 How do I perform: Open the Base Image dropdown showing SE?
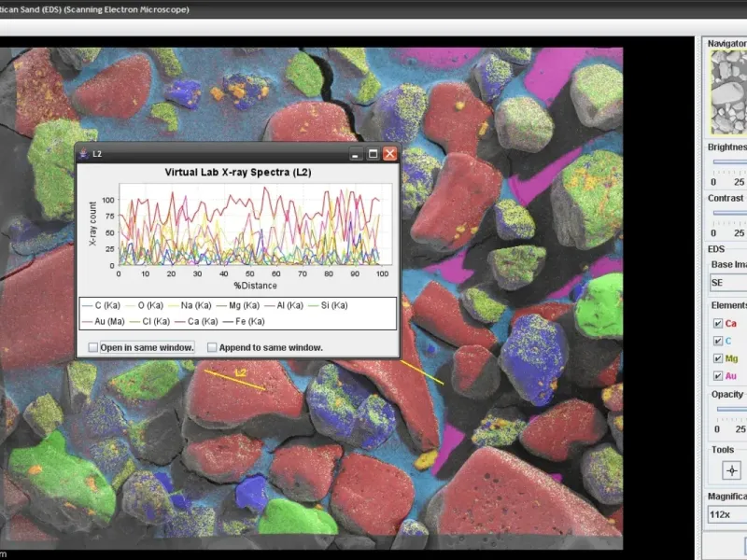pyautogui.click(x=728, y=282)
